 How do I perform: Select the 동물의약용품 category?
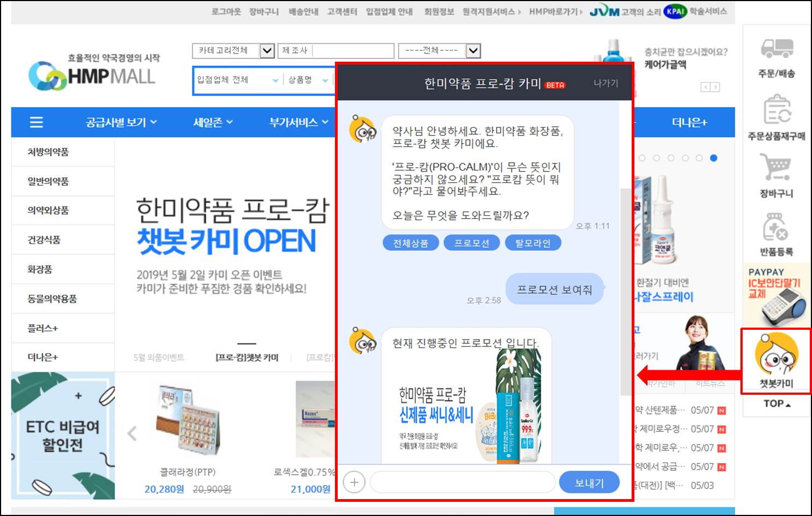tap(63, 299)
